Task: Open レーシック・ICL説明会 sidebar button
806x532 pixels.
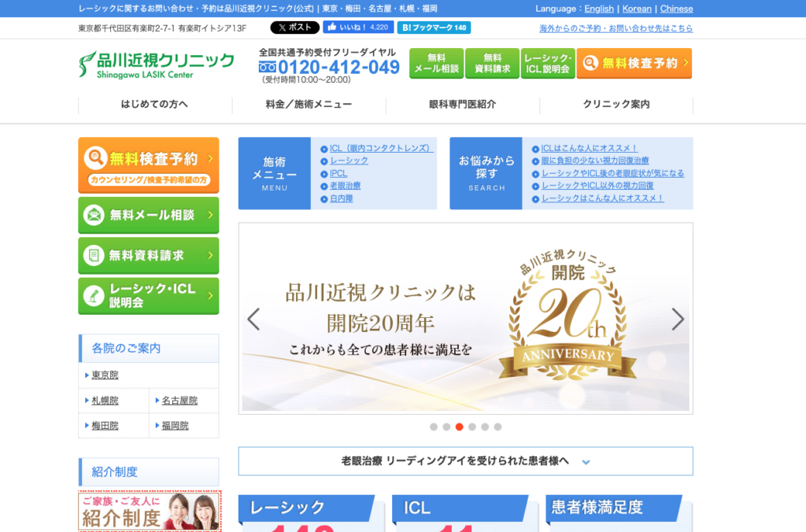Action: coord(149,296)
